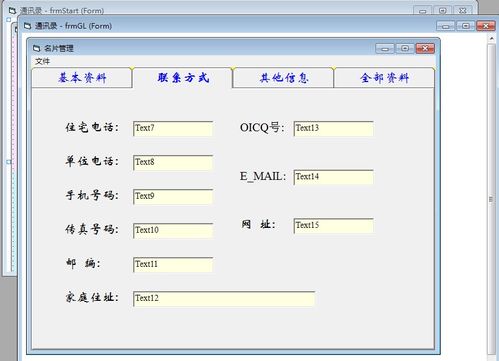
Task: Click the Text12 home address field
Action: [x=224, y=298]
